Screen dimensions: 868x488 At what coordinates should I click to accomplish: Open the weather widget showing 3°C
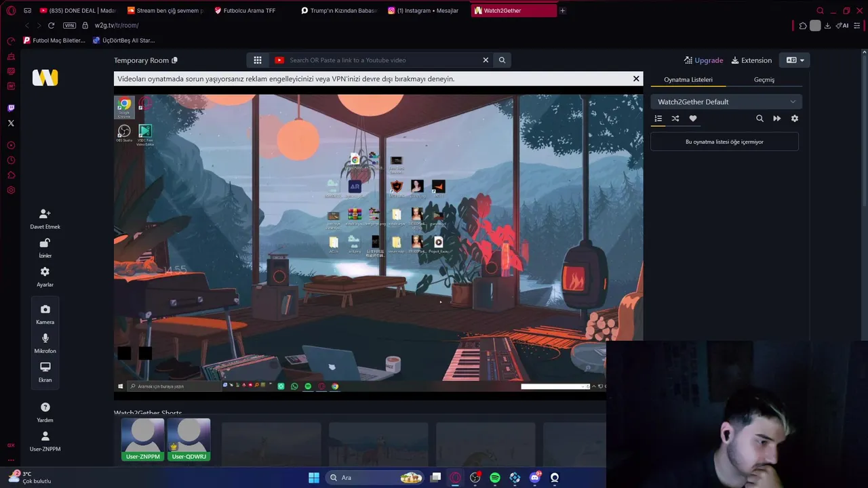(x=31, y=477)
